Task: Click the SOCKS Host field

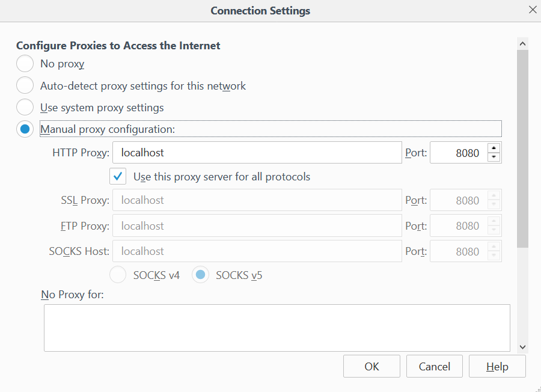Action: 257,251
